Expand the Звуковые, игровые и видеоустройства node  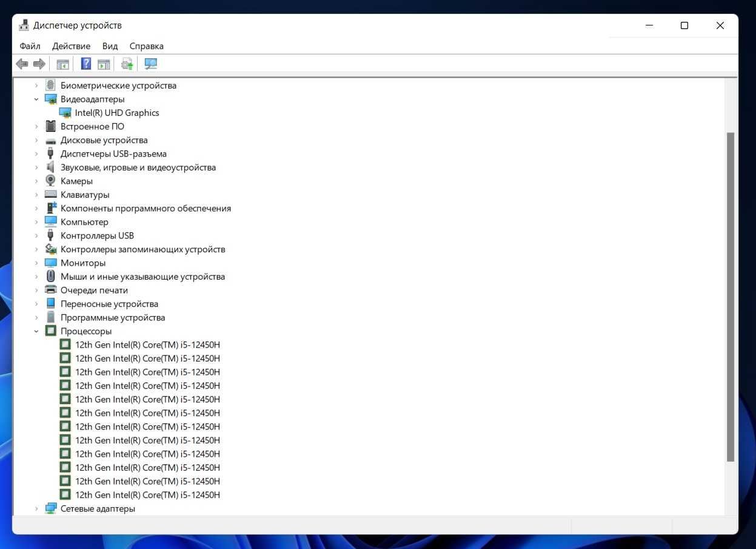pos(36,167)
